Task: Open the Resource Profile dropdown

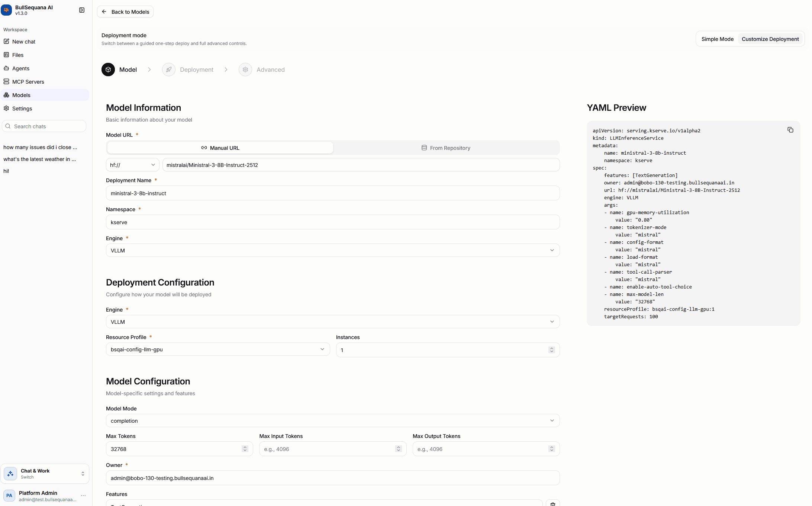Action: pyautogui.click(x=218, y=349)
